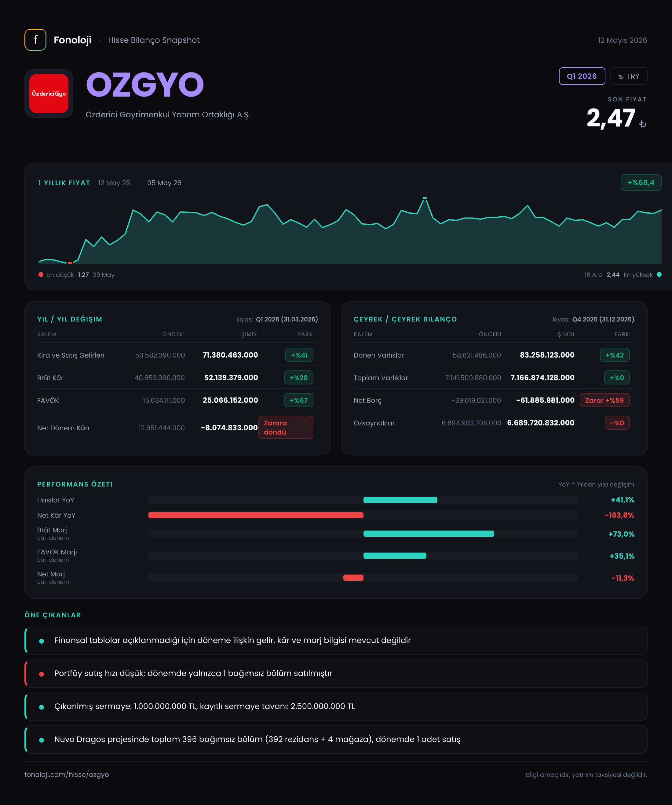Click the 'Çıkarılmış sermaye' highlight
The image size is (672, 805).
tap(336, 707)
